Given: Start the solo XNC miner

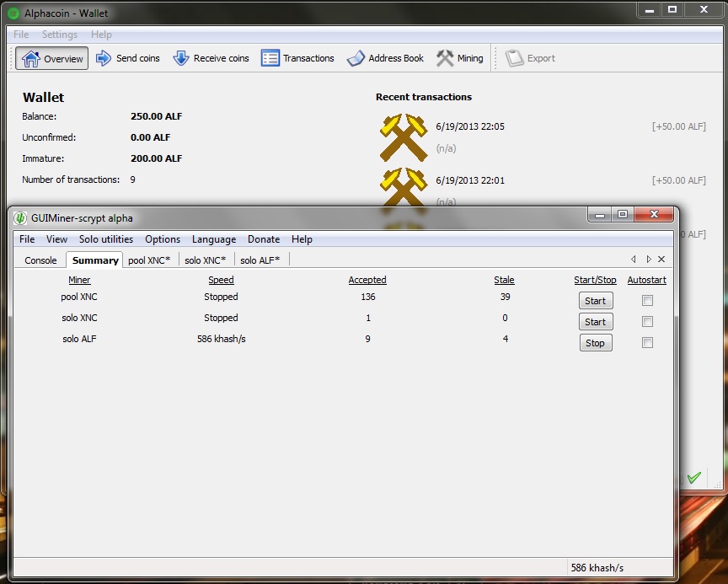Looking at the screenshot, I should 595,322.
